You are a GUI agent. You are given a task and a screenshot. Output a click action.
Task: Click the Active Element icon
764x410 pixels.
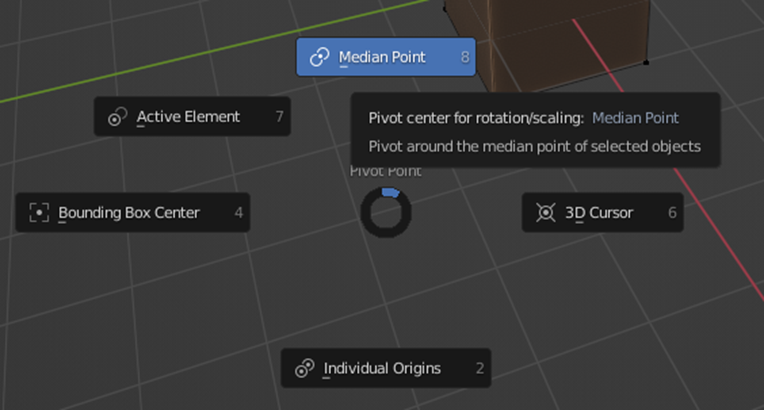click(x=117, y=117)
